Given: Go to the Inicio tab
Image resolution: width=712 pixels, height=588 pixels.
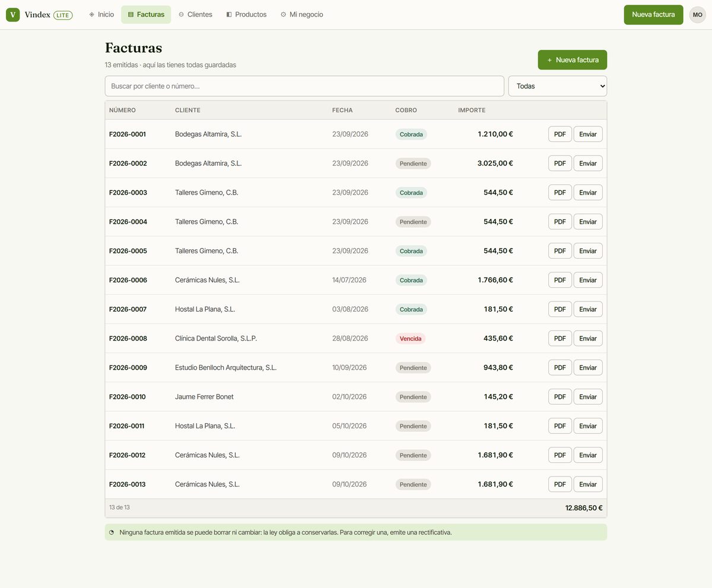Looking at the screenshot, I should point(101,14).
